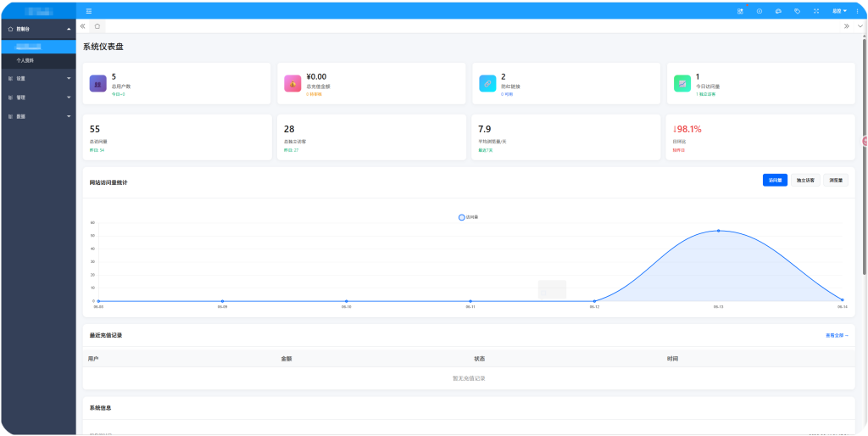868x436 pixels.
Task: Expand the 数据 sidebar menu
Action: point(38,116)
